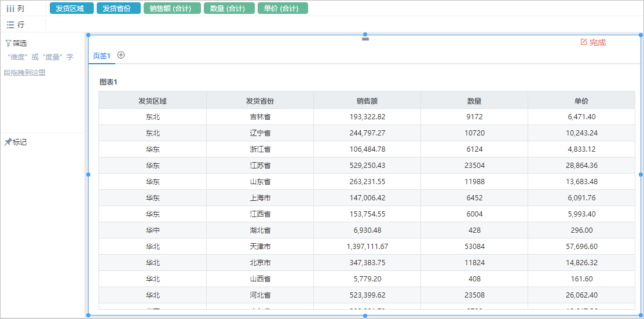Image resolution: width=644 pixels, height=319 pixels.
Task: Select the 发货区域 column pill
Action: point(71,8)
